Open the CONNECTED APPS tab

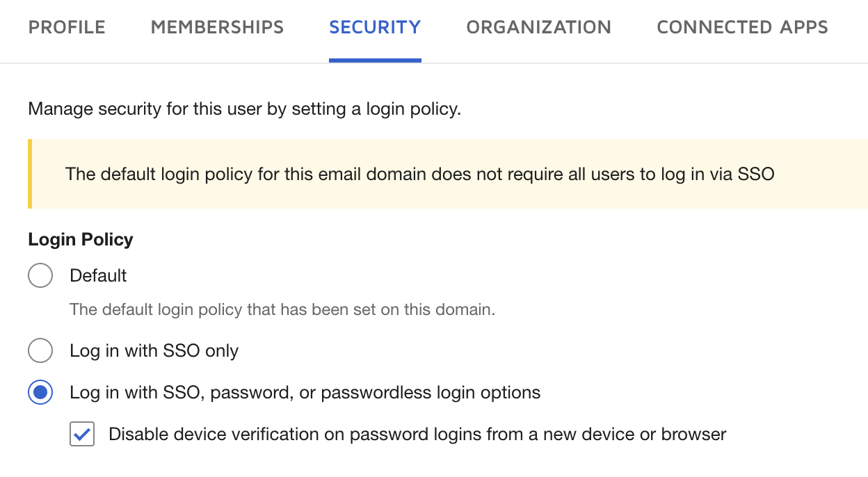click(741, 27)
